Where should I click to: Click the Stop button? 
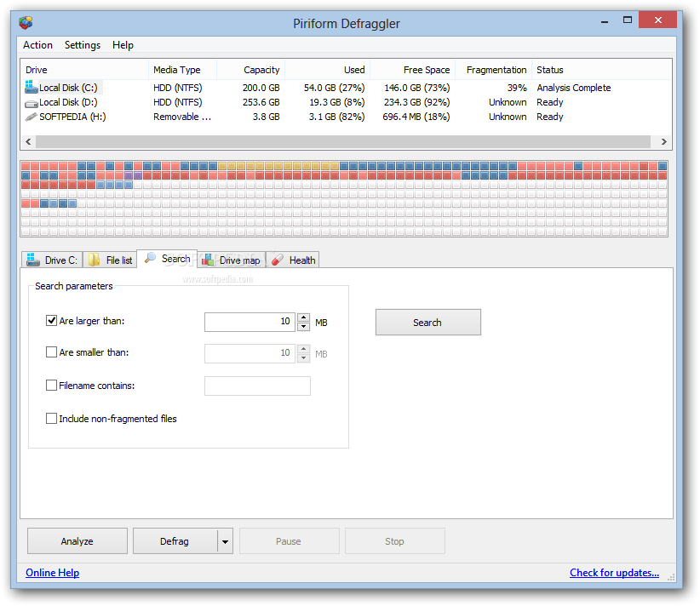coord(394,541)
